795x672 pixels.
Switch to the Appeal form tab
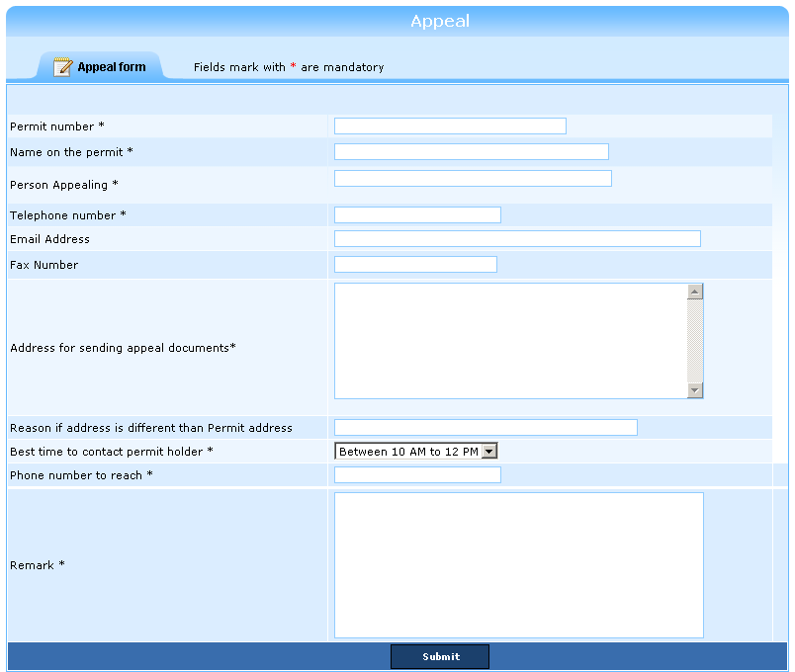pos(111,67)
